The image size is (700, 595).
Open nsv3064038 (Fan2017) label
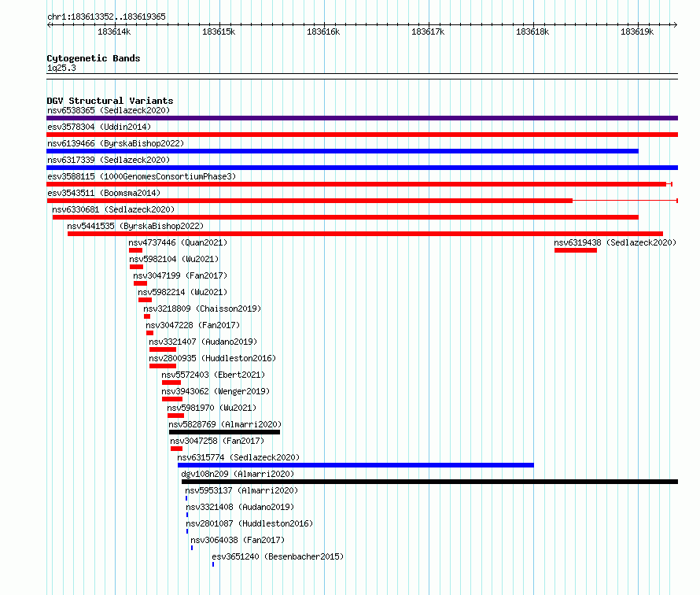[x=238, y=540]
